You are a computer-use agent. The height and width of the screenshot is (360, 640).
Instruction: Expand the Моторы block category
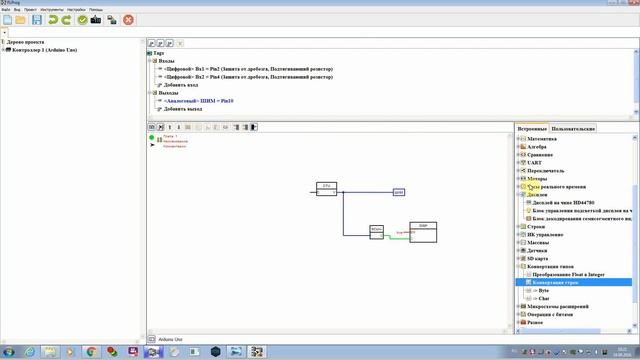click(518, 178)
